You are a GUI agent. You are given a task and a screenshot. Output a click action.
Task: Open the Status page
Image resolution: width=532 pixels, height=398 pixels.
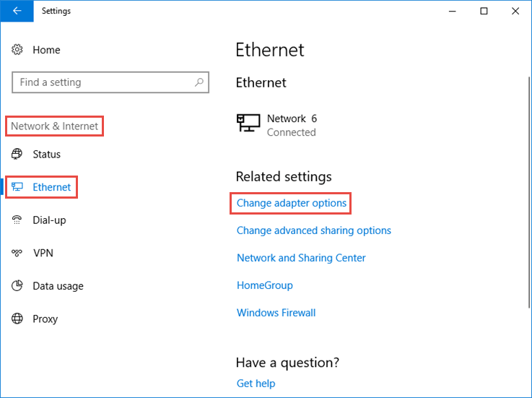point(46,155)
